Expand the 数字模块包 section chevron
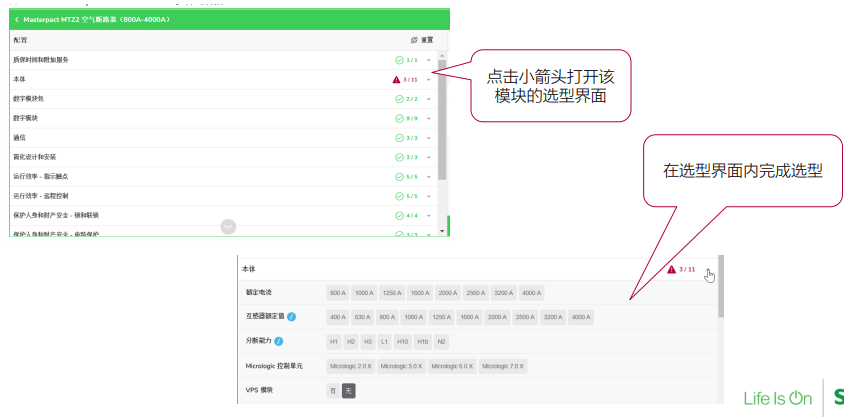The image size is (844, 417). click(428, 99)
